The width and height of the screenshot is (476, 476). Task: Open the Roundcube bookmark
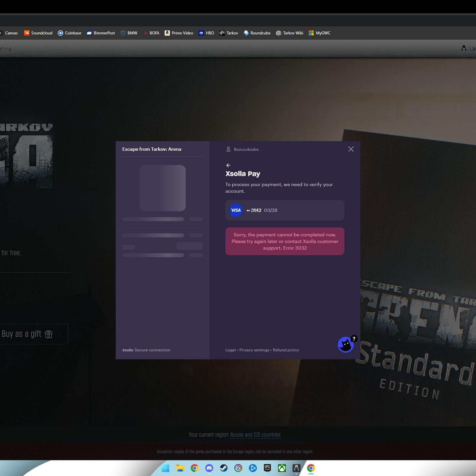click(257, 33)
